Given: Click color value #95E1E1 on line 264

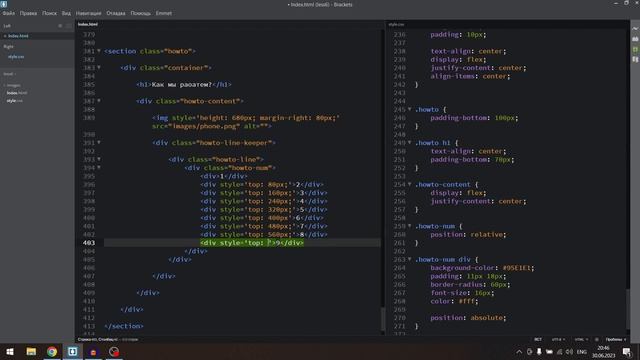Looking at the screenshot, I should (x=517, y=268).
